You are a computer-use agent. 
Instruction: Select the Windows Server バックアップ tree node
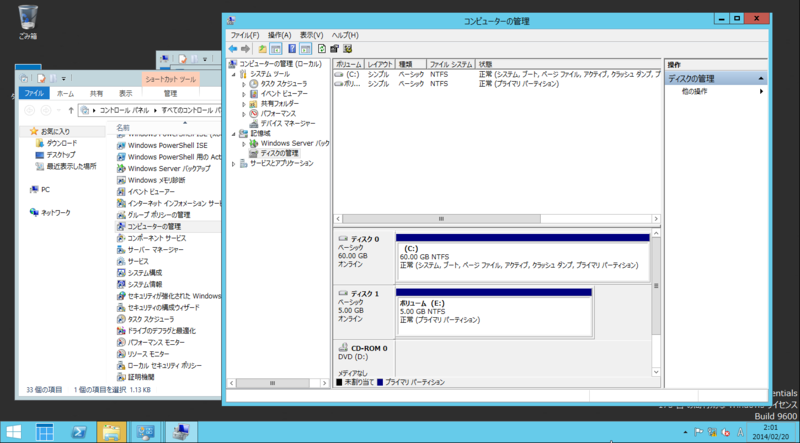coord(295,143)
